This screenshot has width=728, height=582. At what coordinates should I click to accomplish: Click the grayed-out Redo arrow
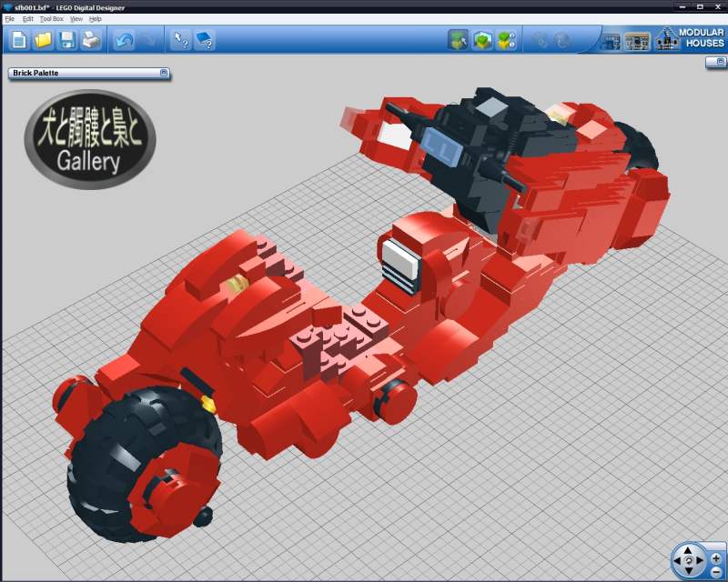click(148, 40)
